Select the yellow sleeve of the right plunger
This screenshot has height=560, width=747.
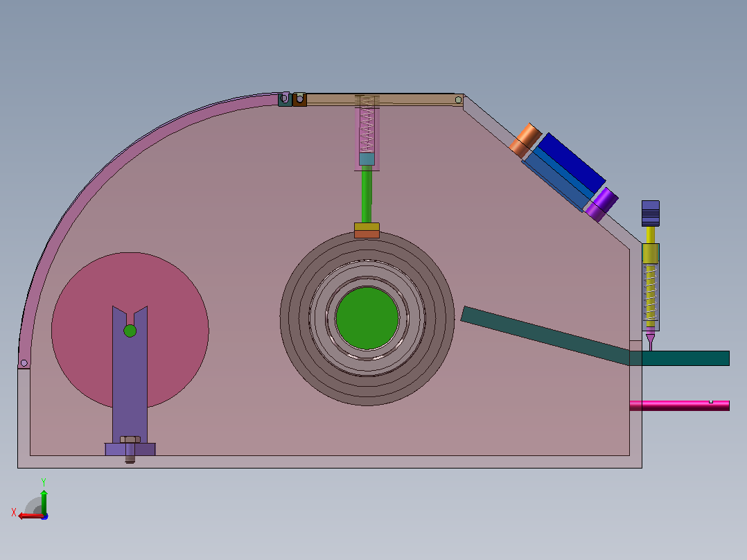[651, 253]
